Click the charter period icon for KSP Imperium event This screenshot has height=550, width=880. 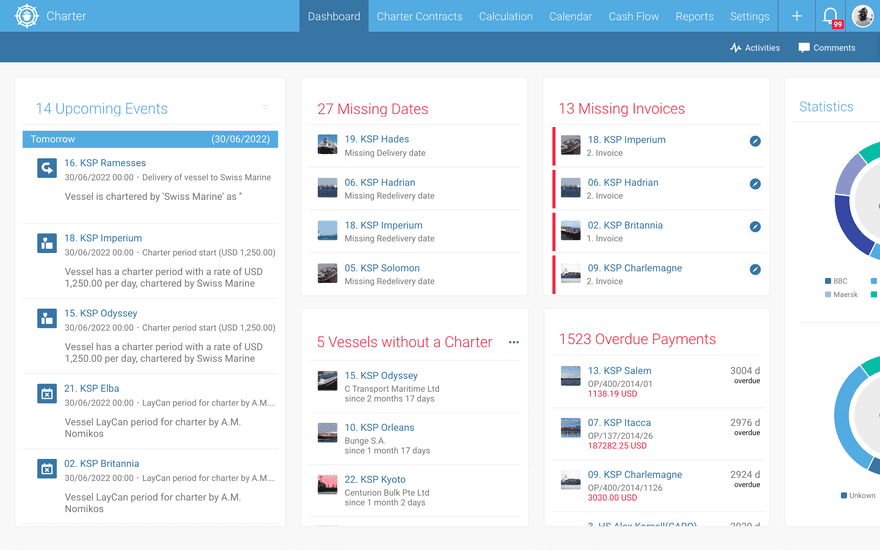click(x=47, y=243)
